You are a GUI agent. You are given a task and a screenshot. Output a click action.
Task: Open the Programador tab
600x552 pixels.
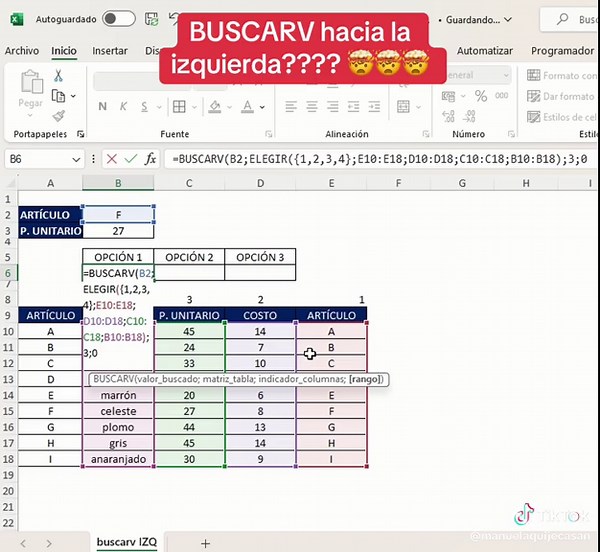(562, 50)
